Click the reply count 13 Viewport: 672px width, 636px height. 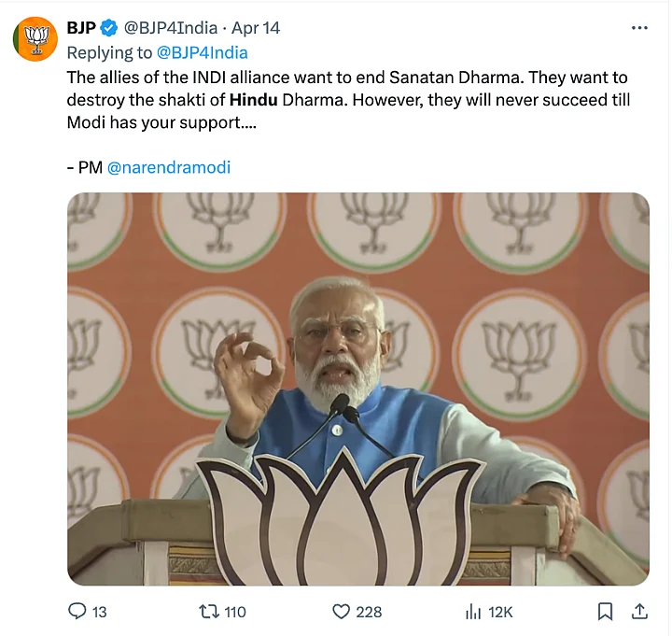99,612
